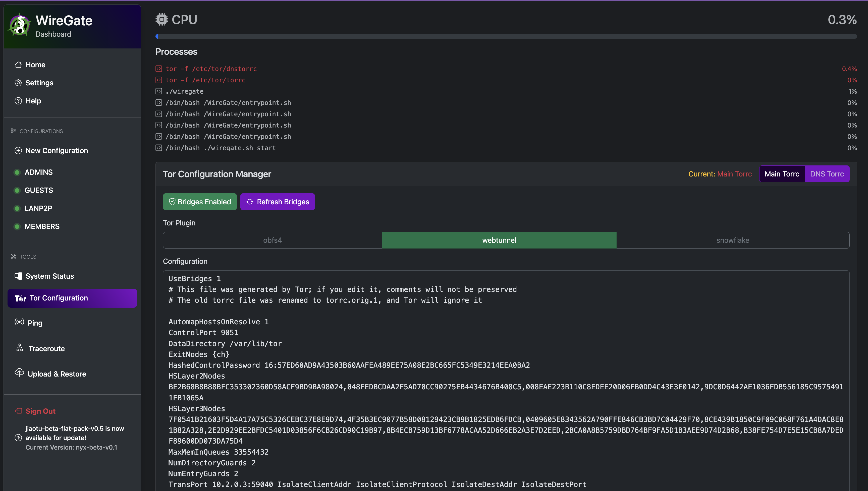Click kill icon for wiregate.sh start process
Image resolution: width=868 pixels, height=491 pixels.
click(158, 148)
